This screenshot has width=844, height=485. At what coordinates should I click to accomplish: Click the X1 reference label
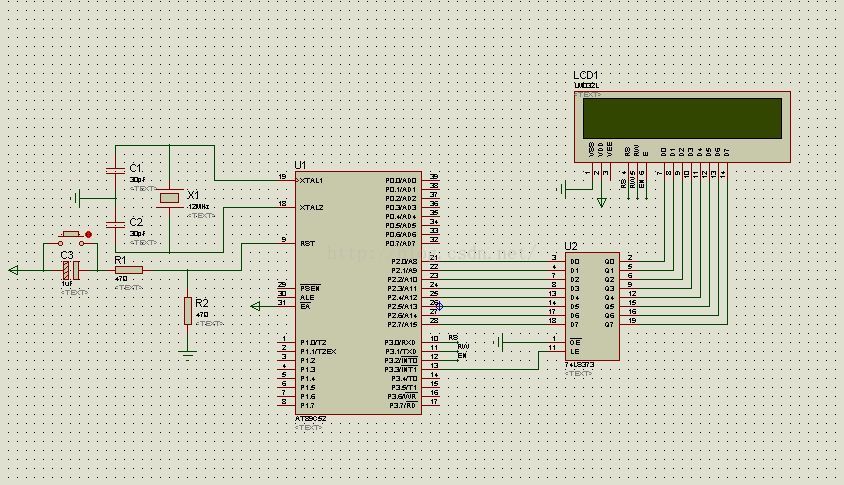tap(193, 194)
